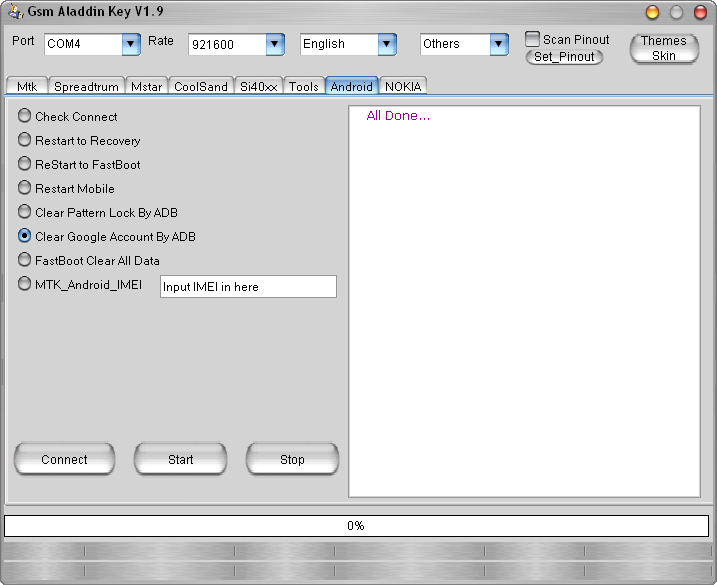717x585 pixels.
Task: Open the CoolSand tab
Action: [201, 86]
